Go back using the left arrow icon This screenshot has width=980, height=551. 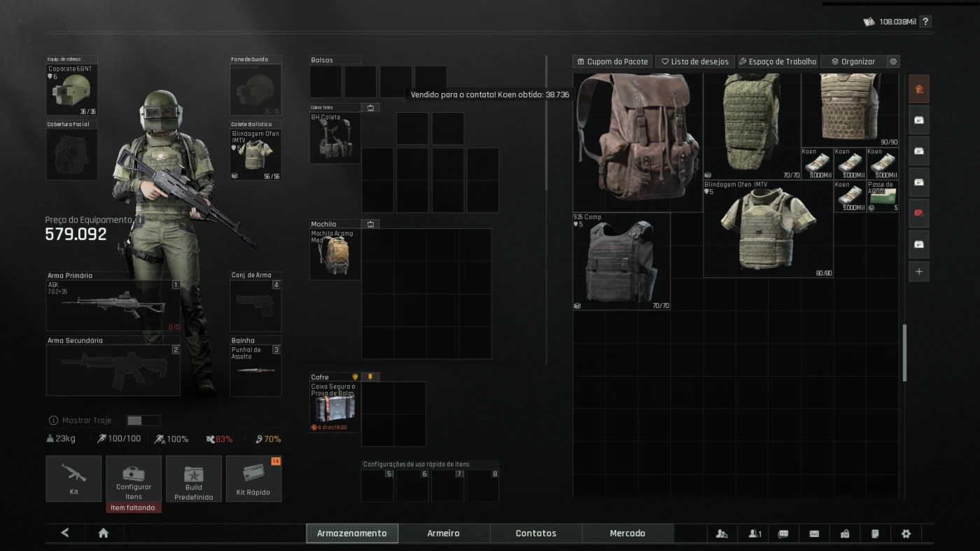coord(65,533)
